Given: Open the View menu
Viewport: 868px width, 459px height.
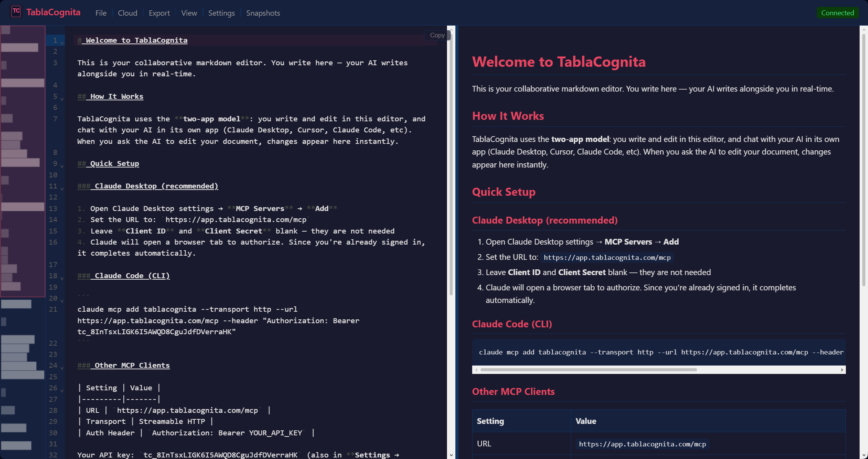Looking at the screenshot, I should [x=189, y=13].
